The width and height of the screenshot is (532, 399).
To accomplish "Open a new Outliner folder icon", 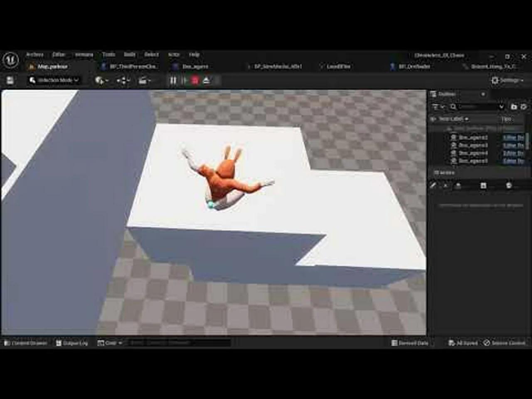I will pos(514,107).
